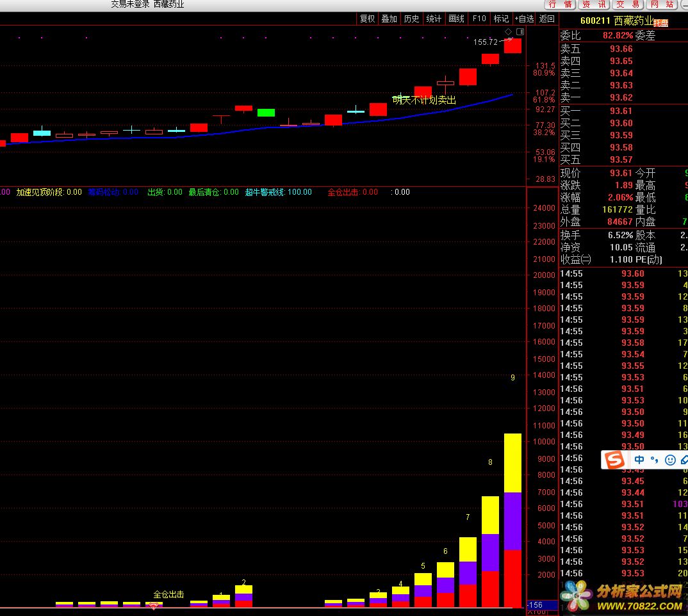Click the 叠加 overlay toolbar button

389,19
